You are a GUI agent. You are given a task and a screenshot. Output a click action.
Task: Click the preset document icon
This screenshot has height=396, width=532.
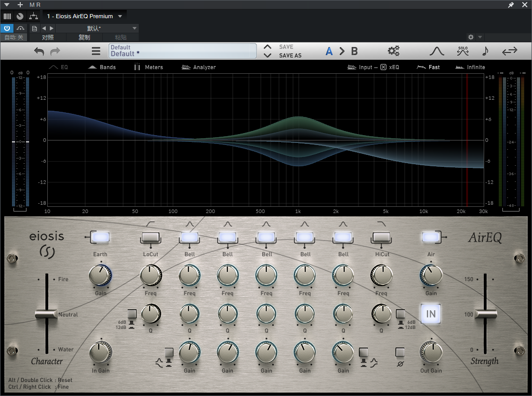tap(34, 29)
